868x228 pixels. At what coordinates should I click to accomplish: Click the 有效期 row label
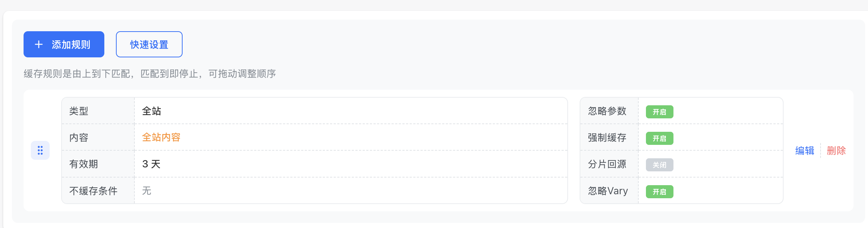point(84,164)
